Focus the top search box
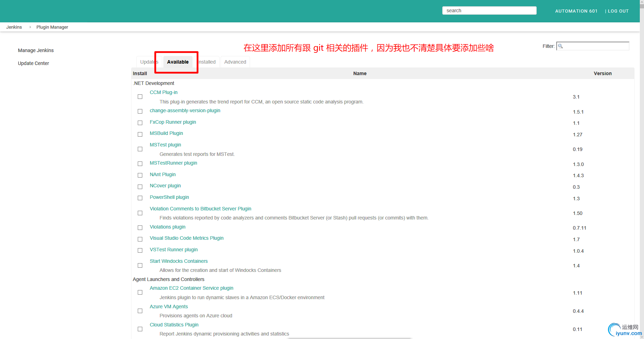The width and height of the screenshot is (644, 339). (x=489, y=10)
